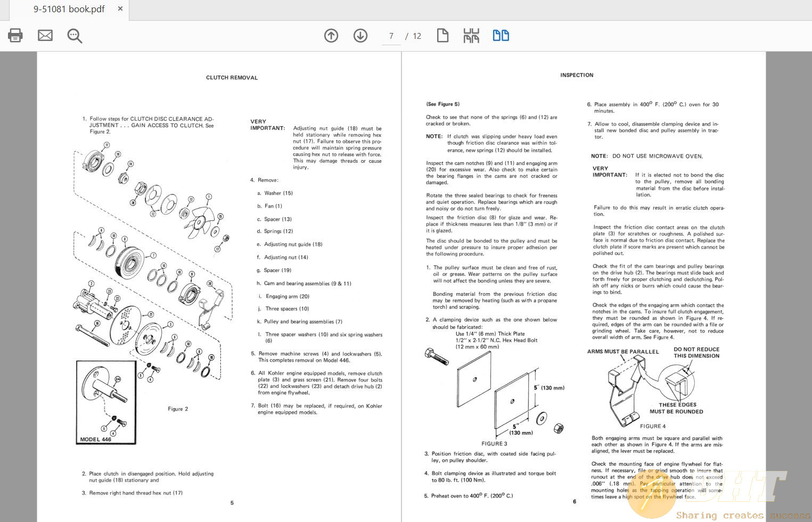Click printed page number 6 at bottom

pyautogui.click(x=575, y=501)
